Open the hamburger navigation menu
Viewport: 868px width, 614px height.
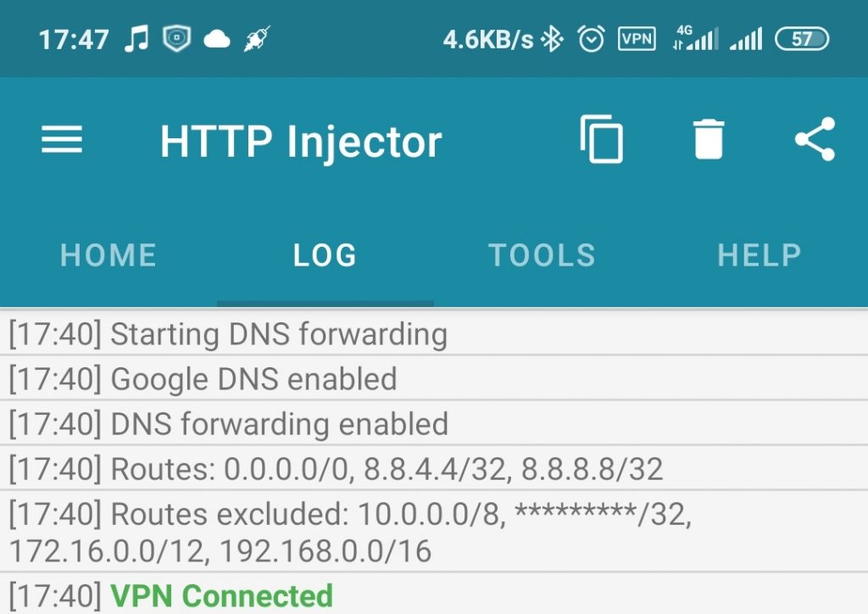(62, 139)
